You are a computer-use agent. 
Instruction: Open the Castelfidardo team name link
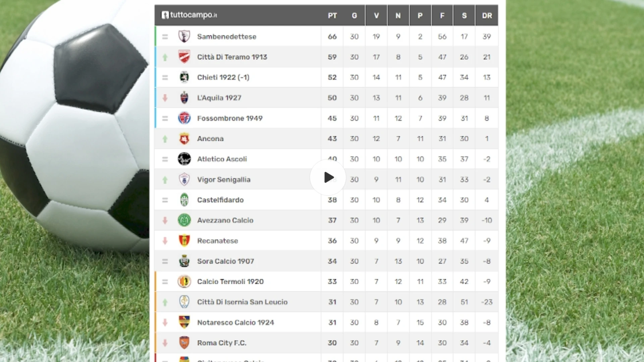(220, 200)
